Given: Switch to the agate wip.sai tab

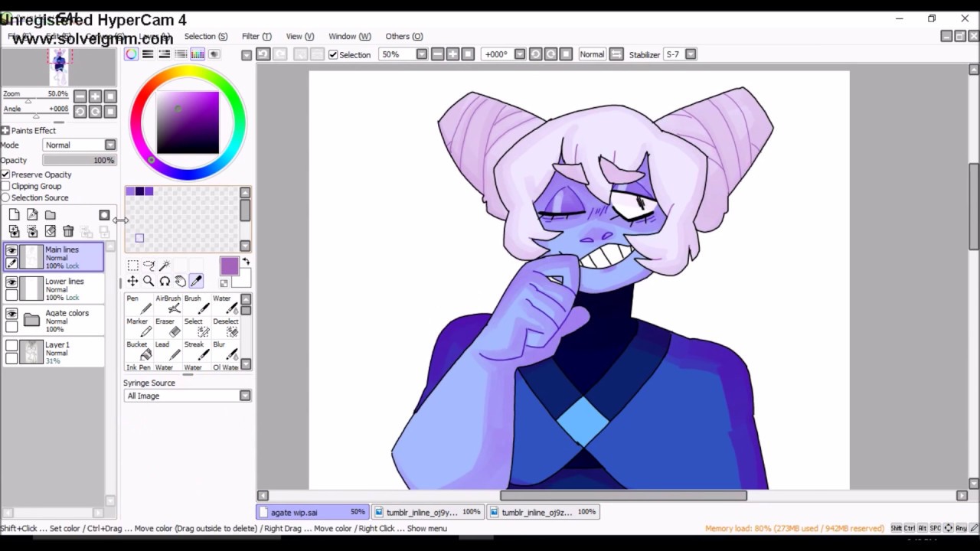Looking at the screenshot, I should click(x=312, y=512).
